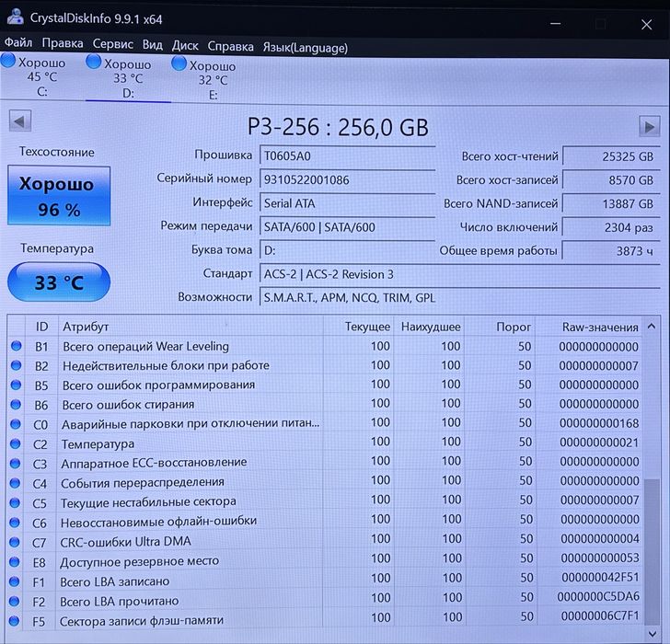Click raw value 000000042F51 in row F1

(x=600, y=578)
